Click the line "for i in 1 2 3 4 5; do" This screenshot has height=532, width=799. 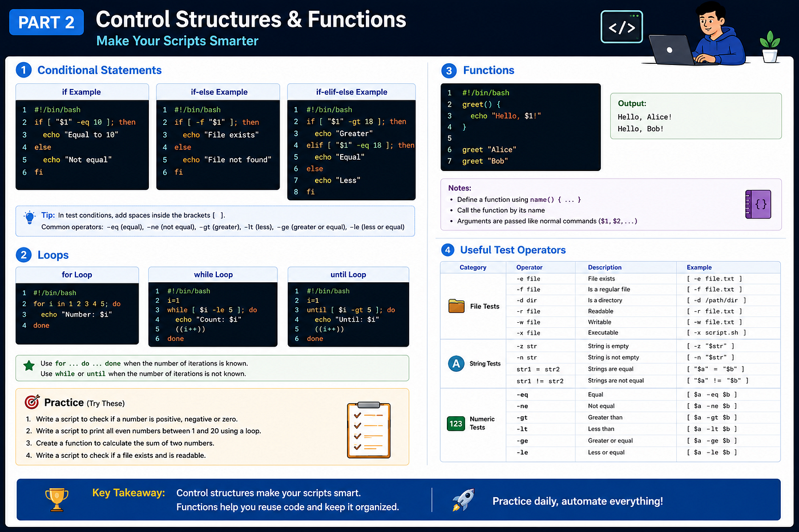tap(77, 304)
